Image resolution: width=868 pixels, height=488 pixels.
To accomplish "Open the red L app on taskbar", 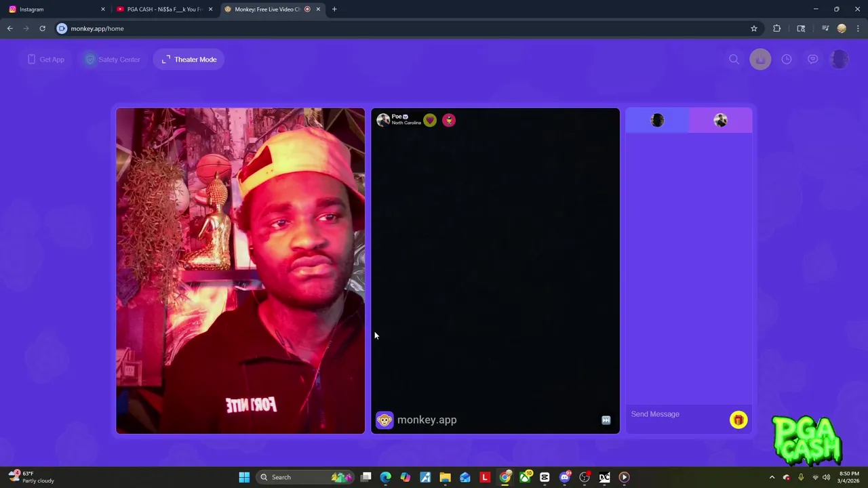I will (x=485, y=477).
